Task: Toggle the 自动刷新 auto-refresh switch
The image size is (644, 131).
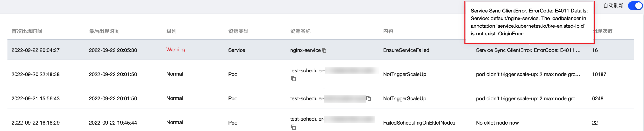Action: coord(634,6)
